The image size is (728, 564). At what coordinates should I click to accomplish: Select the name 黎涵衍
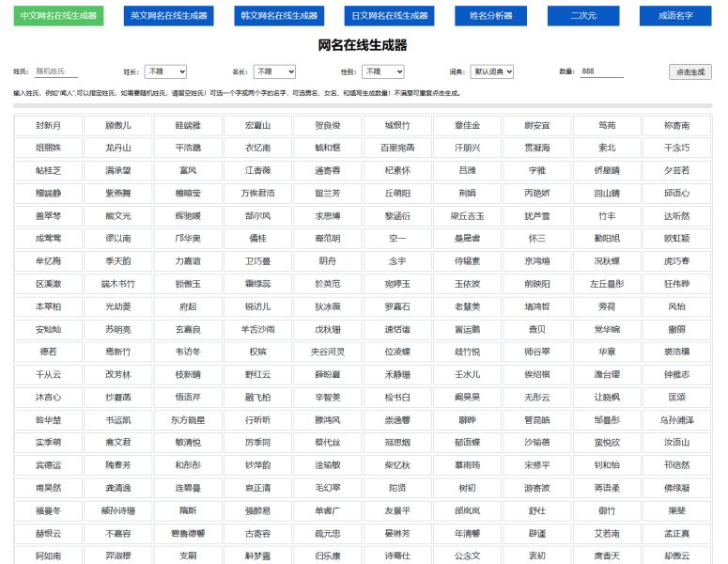(x=397, y=216)
